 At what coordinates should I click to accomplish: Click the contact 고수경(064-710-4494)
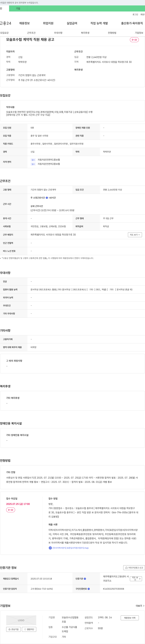point(42,589)
